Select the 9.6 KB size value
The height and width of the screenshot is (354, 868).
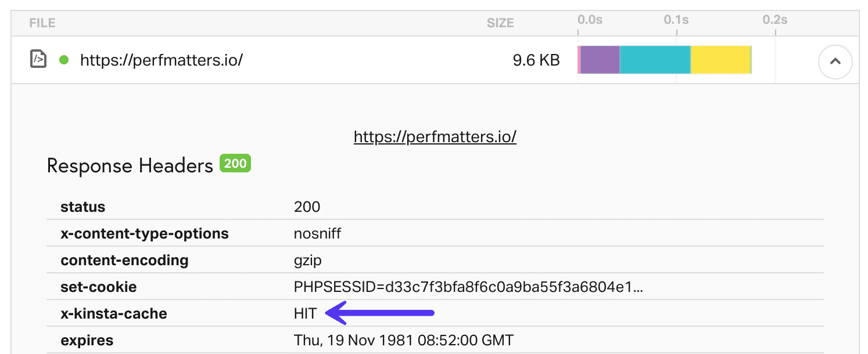pyautogui.click(x=535, y=59)
